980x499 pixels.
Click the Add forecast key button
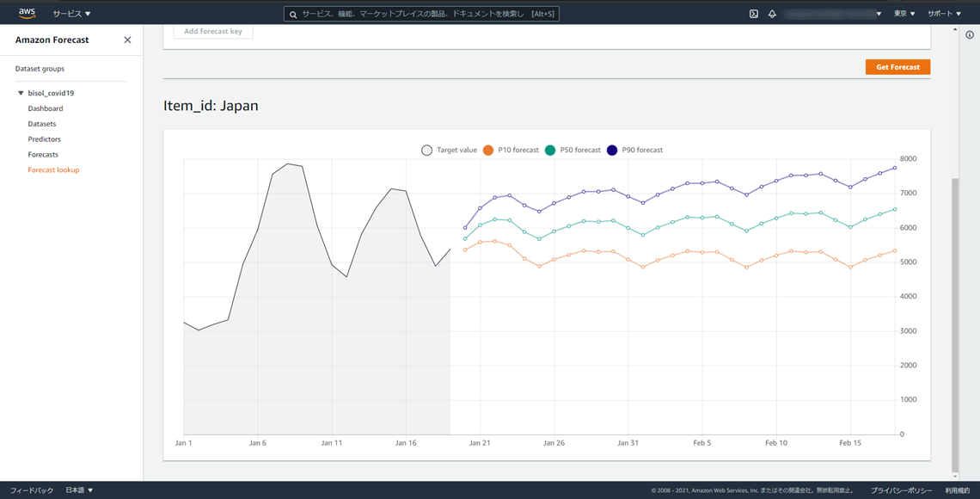[213, 32]
